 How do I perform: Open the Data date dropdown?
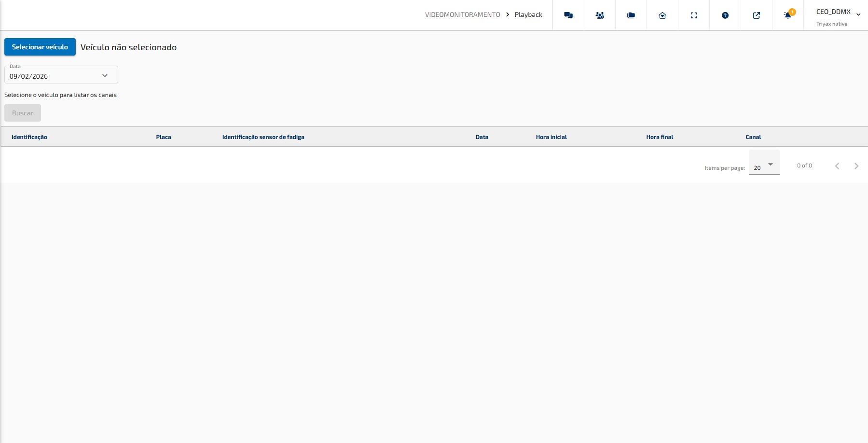point(61,75)
